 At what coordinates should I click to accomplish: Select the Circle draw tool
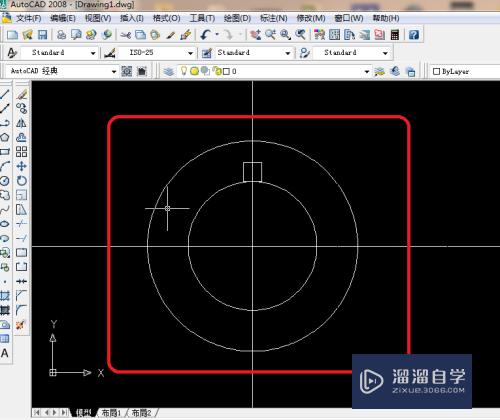5,181
